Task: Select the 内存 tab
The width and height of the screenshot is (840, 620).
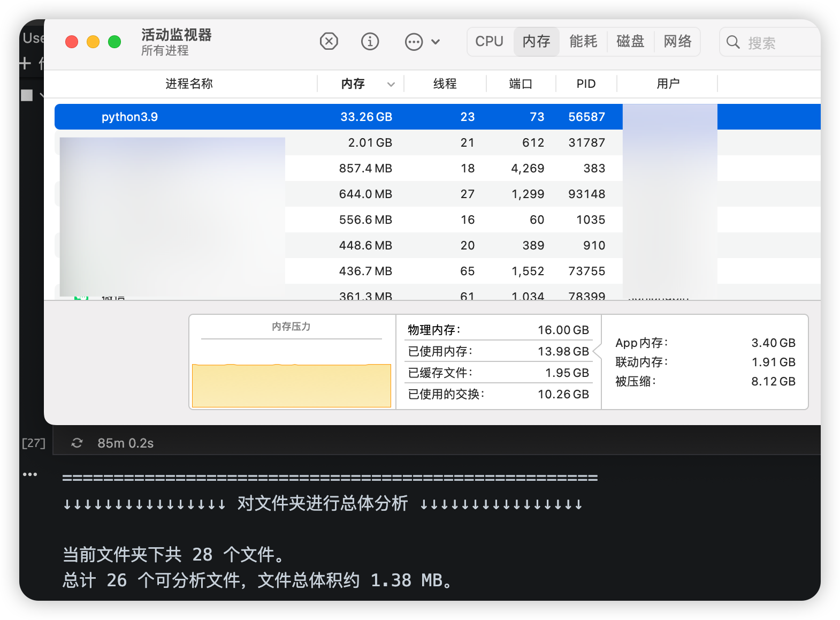Action: (537, 41)
